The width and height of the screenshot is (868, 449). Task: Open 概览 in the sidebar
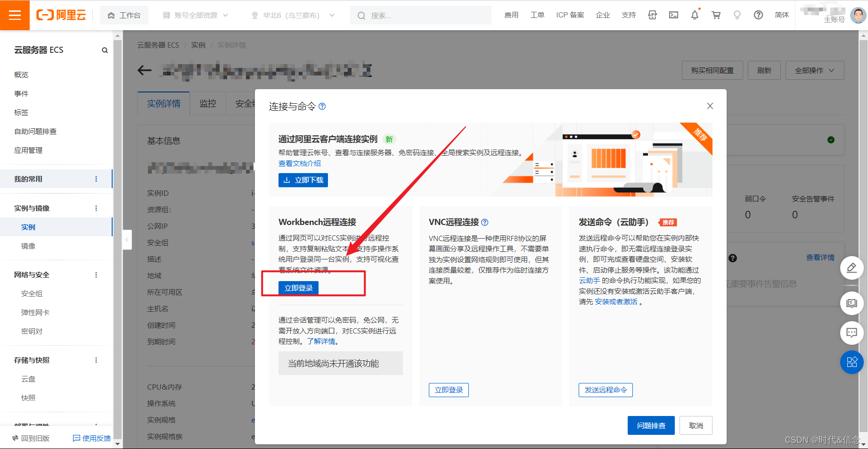click(x=21, y=75)
